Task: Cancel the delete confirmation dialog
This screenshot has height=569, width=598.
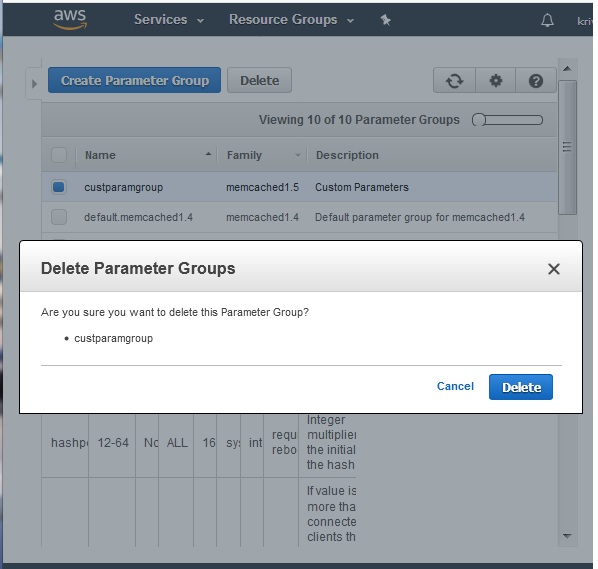Action: tap(455, 386)
